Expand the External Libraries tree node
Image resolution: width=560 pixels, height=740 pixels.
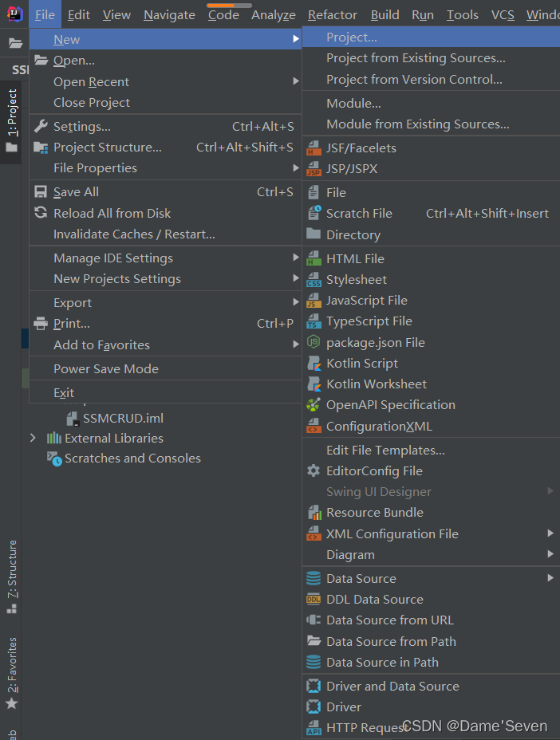click(33, 438)
